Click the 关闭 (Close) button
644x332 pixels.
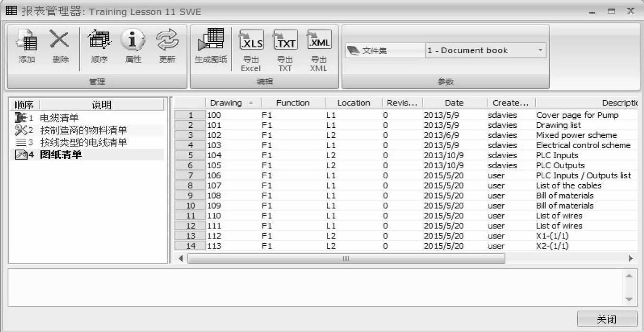607,320
